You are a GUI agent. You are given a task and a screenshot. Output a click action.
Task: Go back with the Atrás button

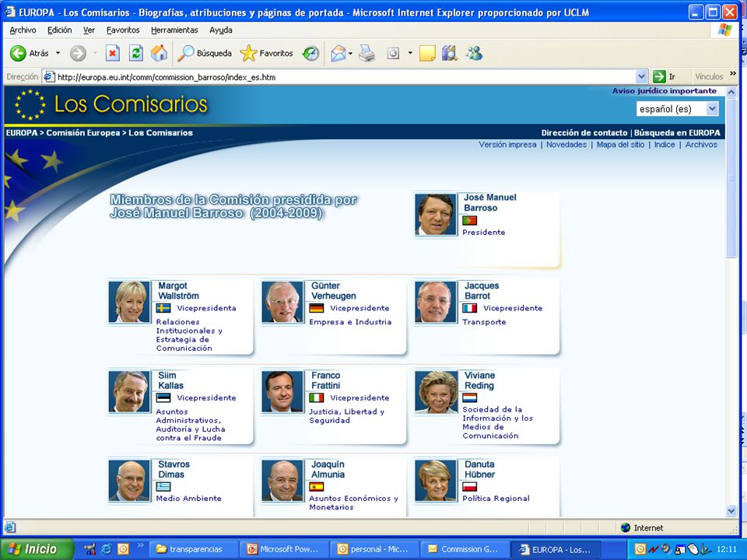coord(29,54)
